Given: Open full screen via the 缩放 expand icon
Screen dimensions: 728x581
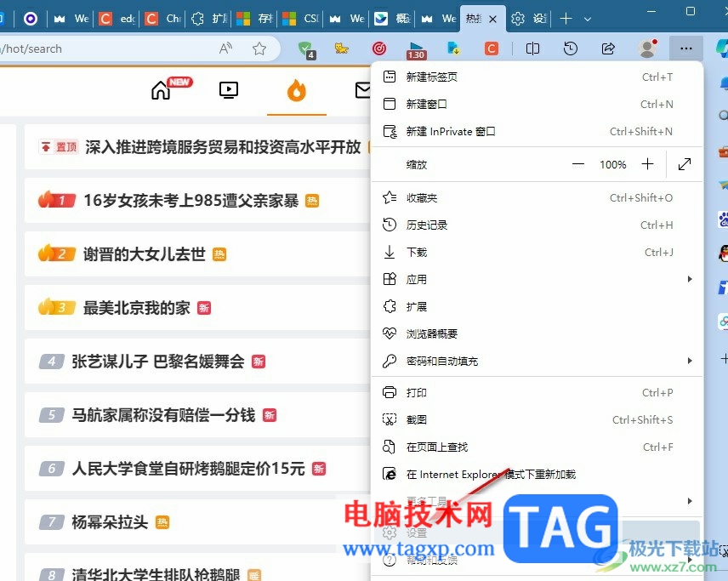Looking at the screenshot, I should coord(685,164).
